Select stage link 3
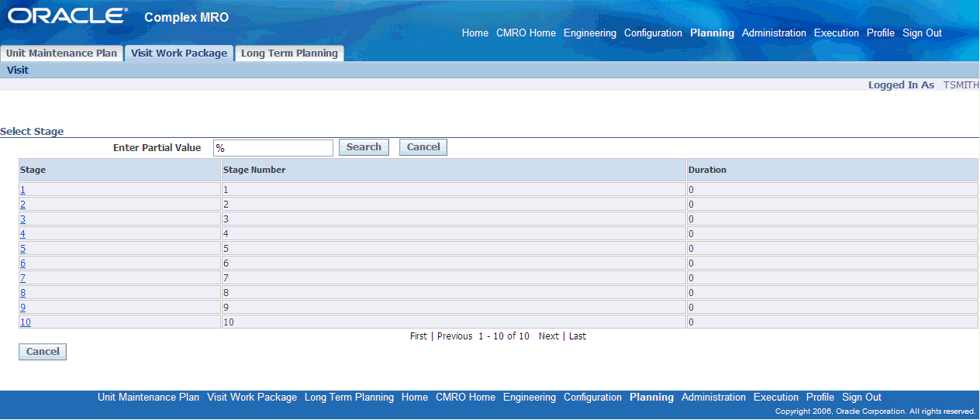 (22, 219)
